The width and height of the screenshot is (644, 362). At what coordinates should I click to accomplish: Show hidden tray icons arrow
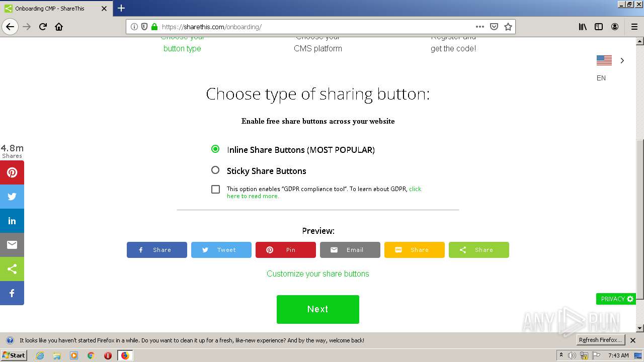[561, 355]
